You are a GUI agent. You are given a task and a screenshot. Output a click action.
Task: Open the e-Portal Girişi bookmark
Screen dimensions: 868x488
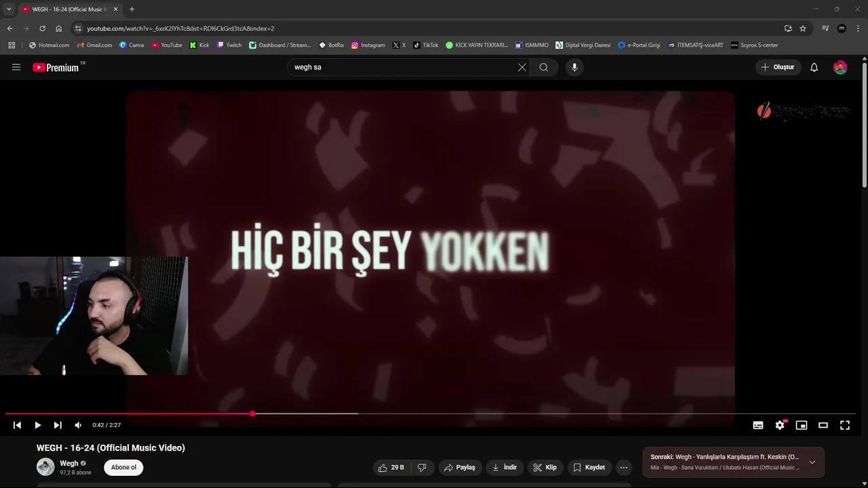[x=639, y=45]
